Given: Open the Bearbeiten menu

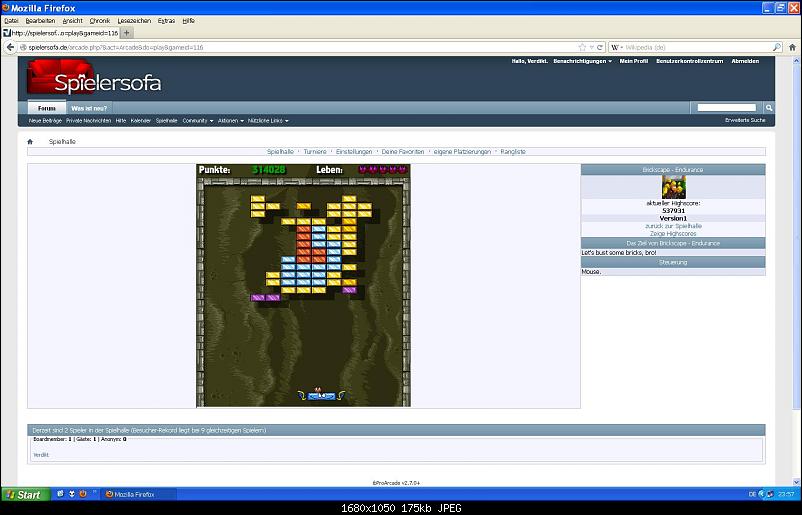Looking at the screenshot, I should (40, 21).
